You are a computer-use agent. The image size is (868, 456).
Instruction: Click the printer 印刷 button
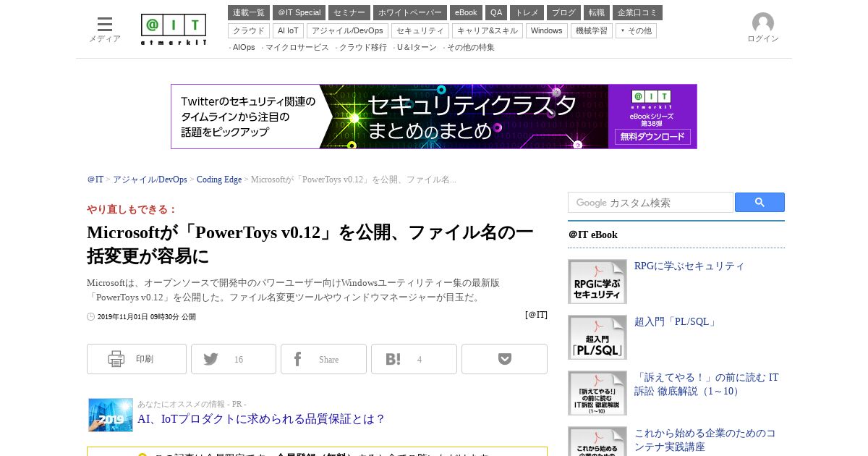tap(137, 359)
